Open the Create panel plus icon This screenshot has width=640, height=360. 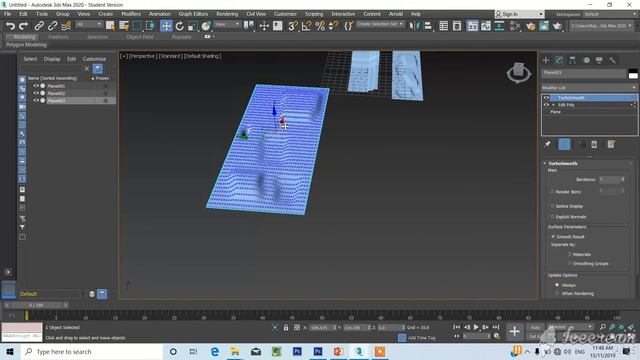point(546,60)
